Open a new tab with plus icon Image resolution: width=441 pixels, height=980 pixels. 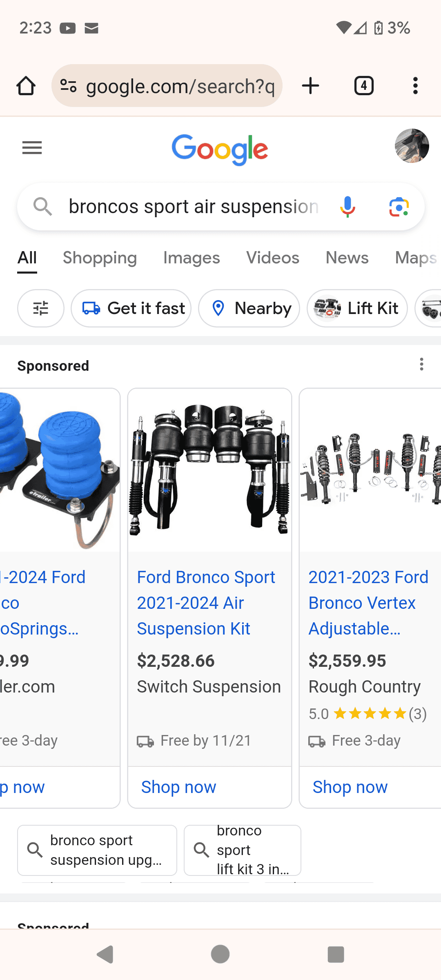pos(310,86)
